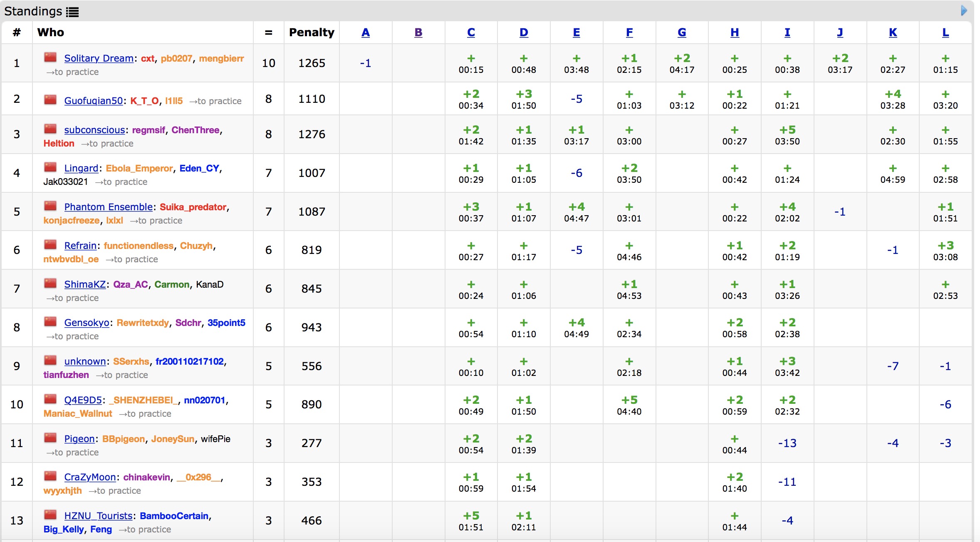Open the Solitary Dream team page
Viewport: 980px width, 542px height.
click(x=99, y=58)
